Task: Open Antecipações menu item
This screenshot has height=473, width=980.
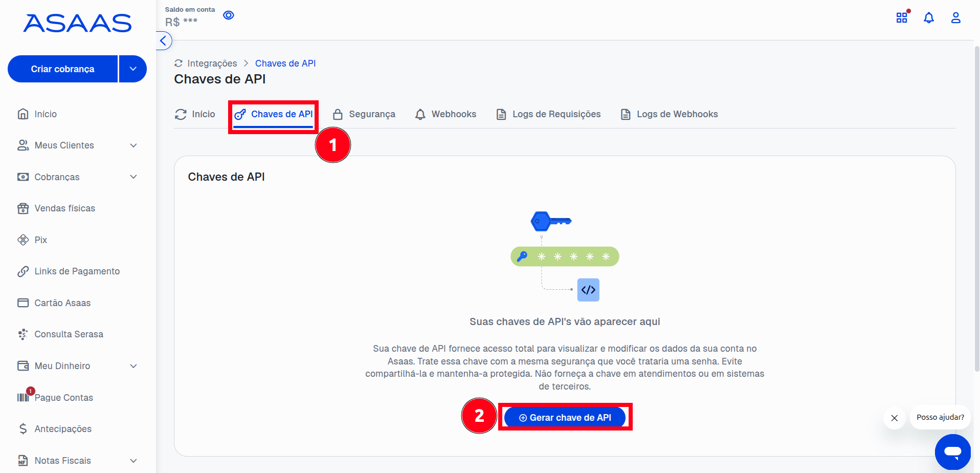Action: [x=63, y=429]
